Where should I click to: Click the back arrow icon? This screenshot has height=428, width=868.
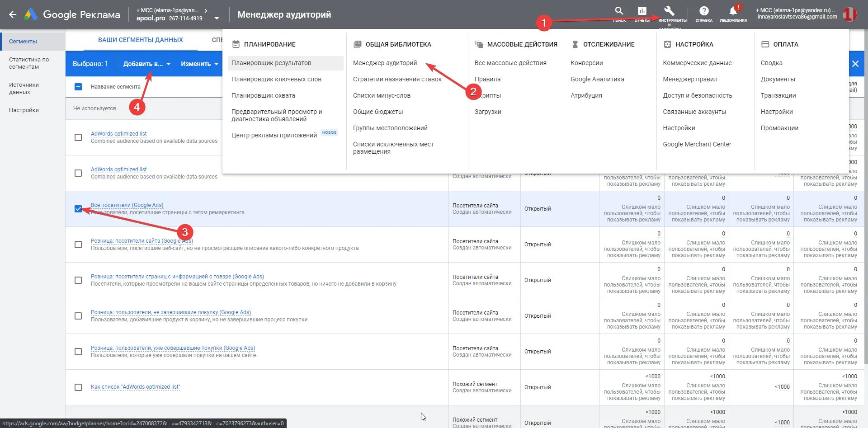(13, 14)
